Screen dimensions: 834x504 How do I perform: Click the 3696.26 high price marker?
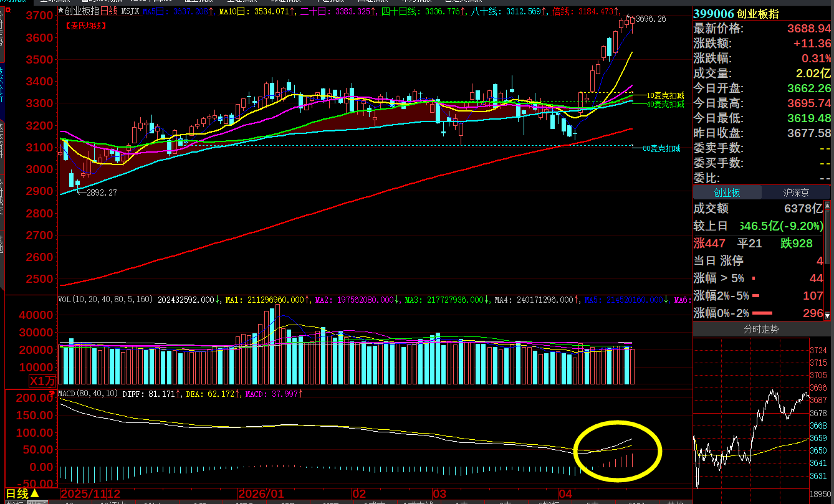pos(651,19)
